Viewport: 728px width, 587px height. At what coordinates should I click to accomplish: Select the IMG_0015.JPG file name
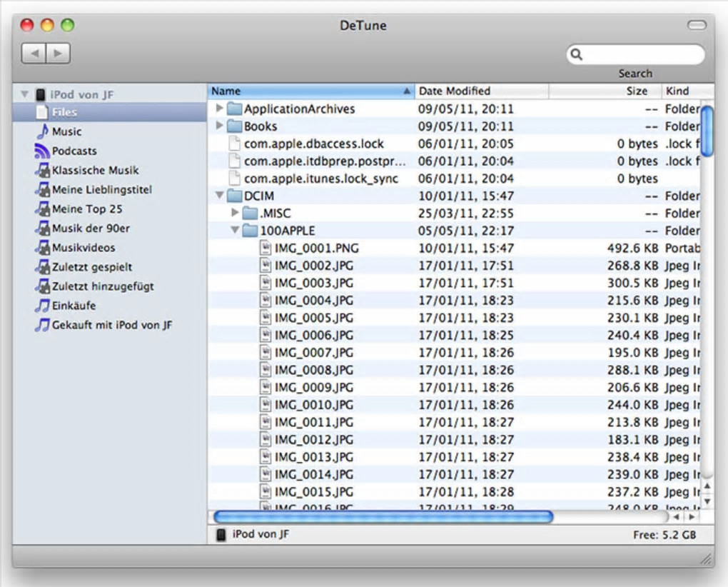[314, 492]
